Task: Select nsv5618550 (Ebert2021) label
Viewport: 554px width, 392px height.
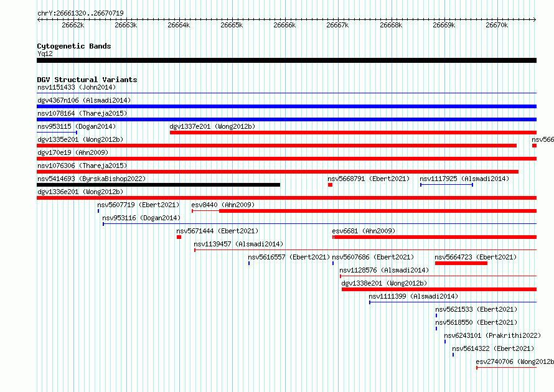Action: point(476,322)
